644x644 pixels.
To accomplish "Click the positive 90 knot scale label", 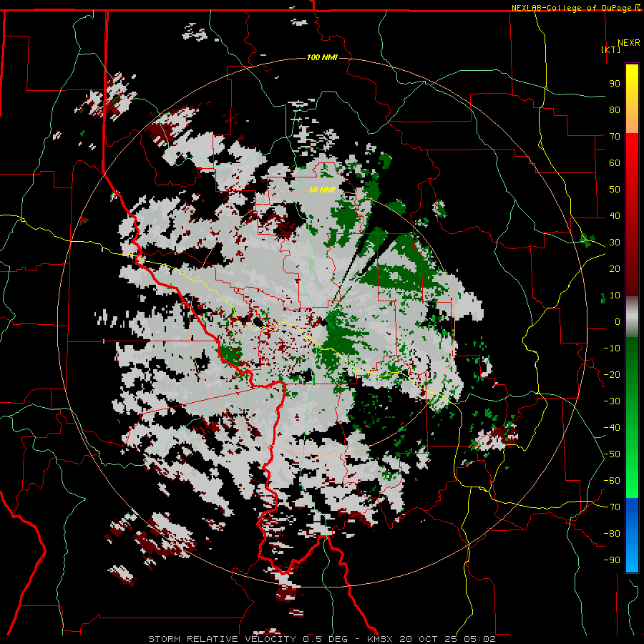I will click(615, 84).
